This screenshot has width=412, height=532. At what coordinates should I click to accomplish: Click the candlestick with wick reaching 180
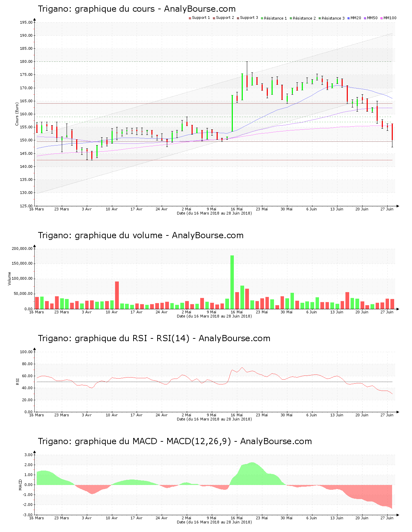(247, 76)
